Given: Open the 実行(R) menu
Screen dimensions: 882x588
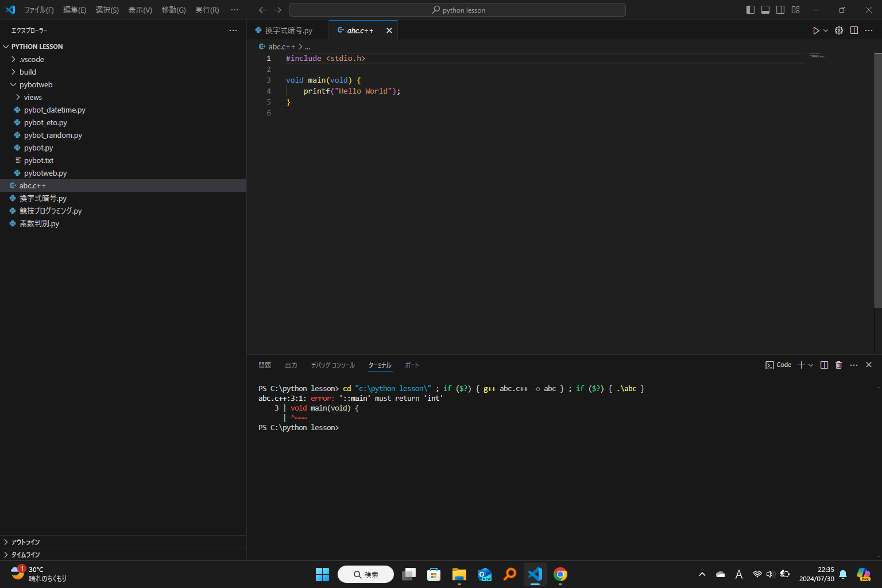Looking at the screenshot, I should click(x=207, y=10).
